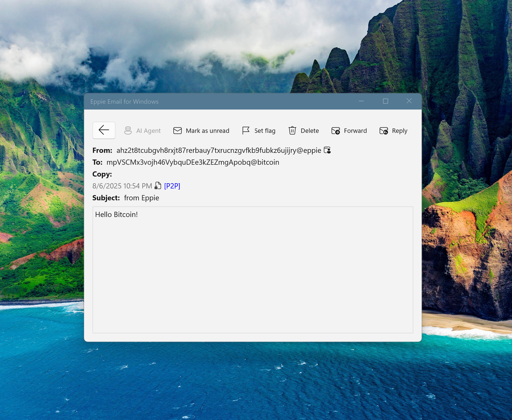Click the Forward envelope arrow icon
This screenshot has height=420, width=512.
(x=336, y=131)
